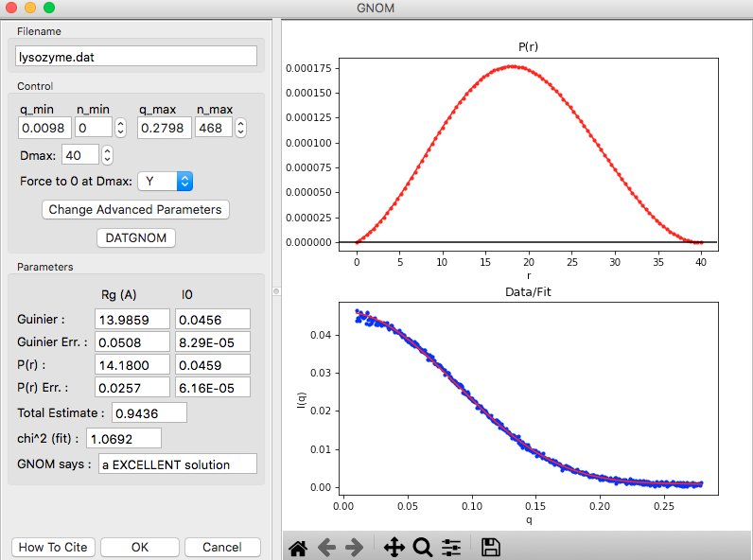Select Guinier Err. Rg value 0.0508
This screenshot has height=560, width=753.
(x=132, y=342)
